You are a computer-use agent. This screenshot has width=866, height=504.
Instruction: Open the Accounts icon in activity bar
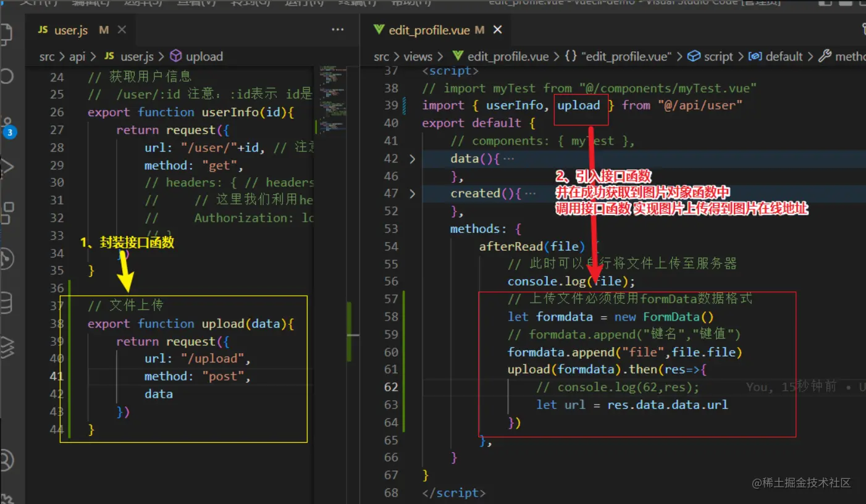point(6,460)
